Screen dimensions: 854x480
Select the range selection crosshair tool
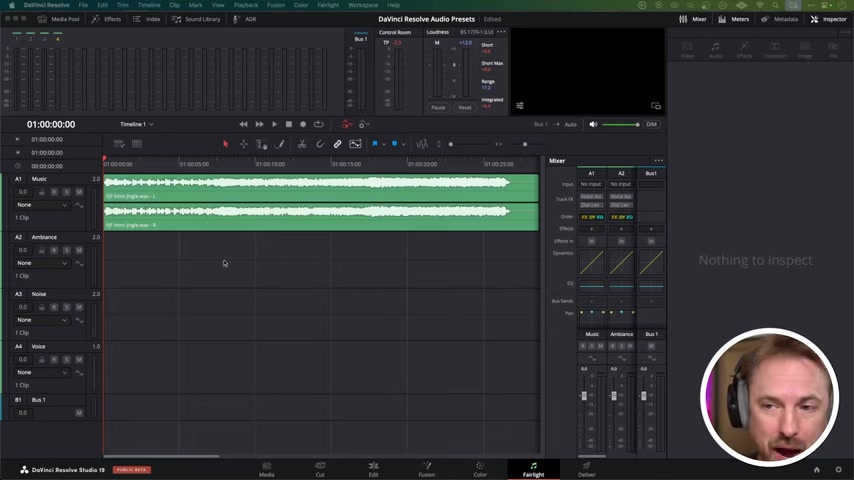(243, 144)
